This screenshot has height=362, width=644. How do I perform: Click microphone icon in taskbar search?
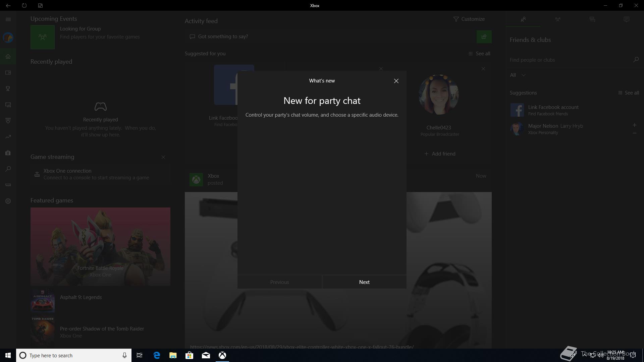[124, 355]
